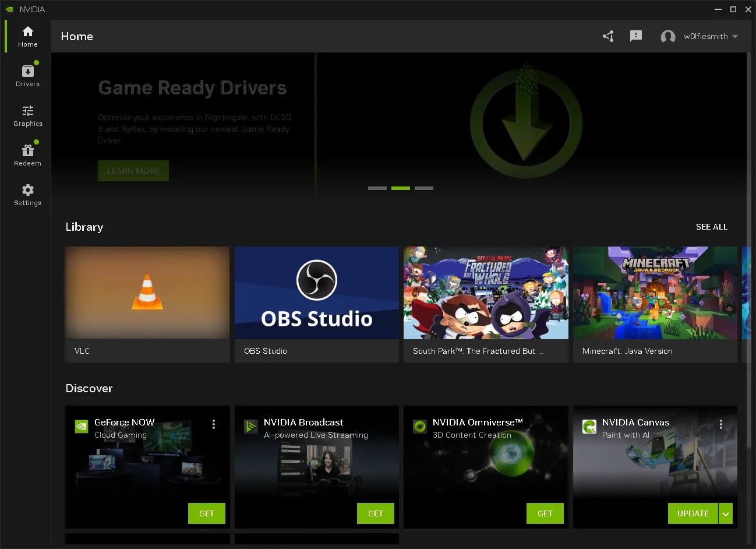This screenshot has height=549, width=756.
Task: Select the third carousel indicator bar
Action: [x=423, y=188]
